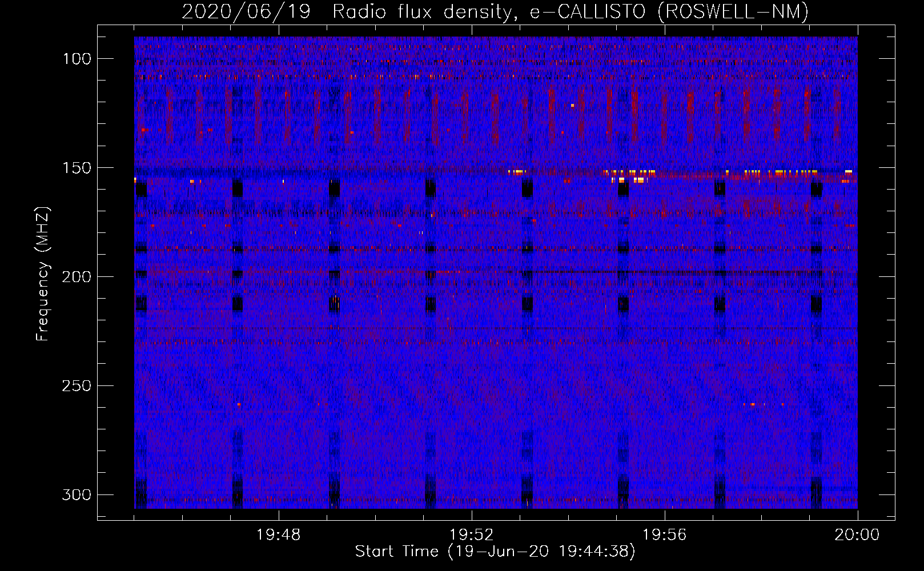Select the 250 frequency tick label

coord(77,386)
